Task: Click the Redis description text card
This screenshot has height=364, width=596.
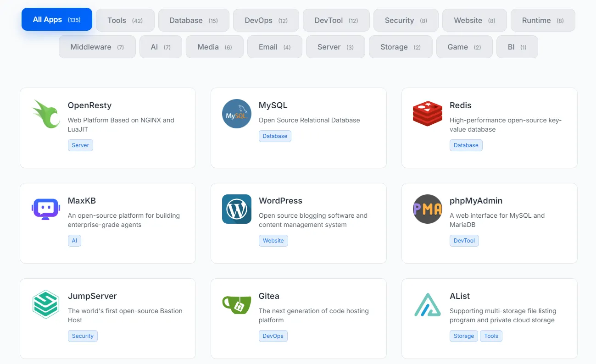Action: 505,125
